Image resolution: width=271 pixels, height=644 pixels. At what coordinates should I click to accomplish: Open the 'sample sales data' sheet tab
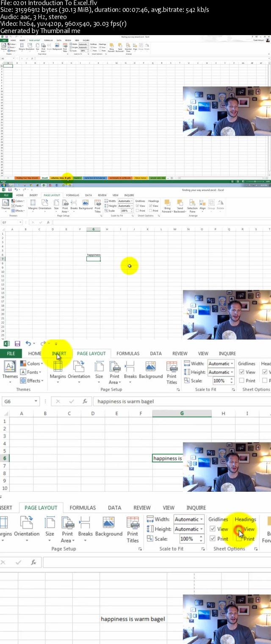(x=158, y=178)
